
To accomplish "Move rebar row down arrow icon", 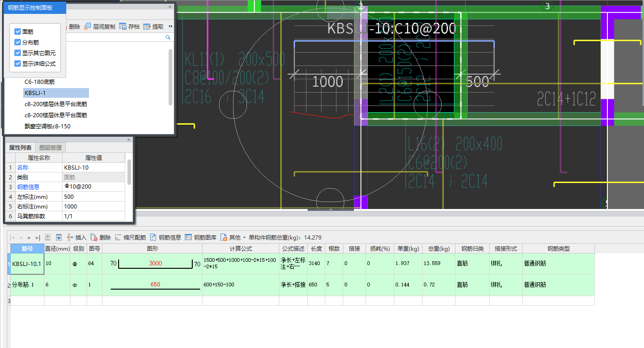I will pyautogui.click(x=59, y=237).
